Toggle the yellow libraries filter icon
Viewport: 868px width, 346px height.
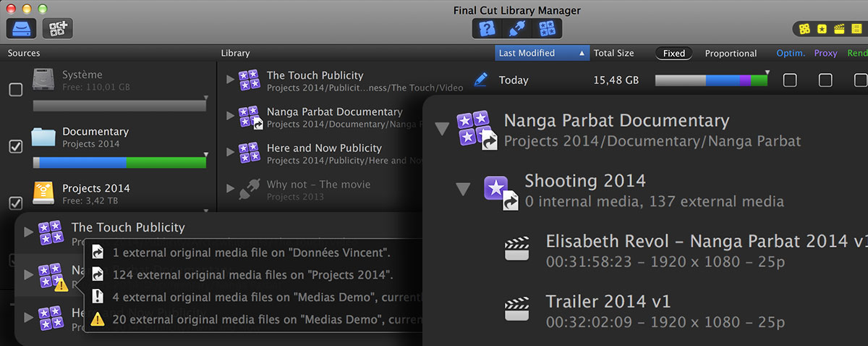tap(804, 29)
